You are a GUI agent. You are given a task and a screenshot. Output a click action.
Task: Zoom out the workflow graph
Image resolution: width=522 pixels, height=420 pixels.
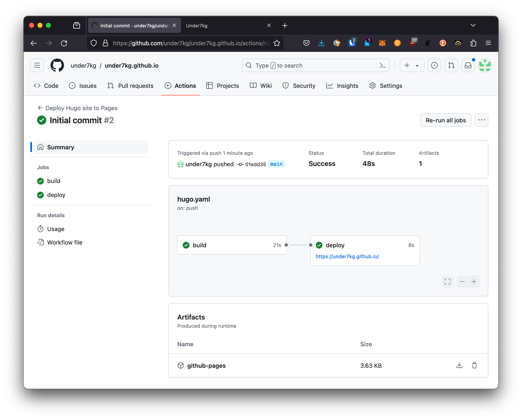click(x=462, y=282)
